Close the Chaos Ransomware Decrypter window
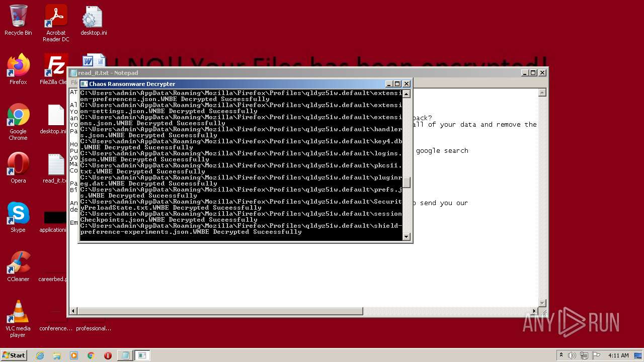 [407, 84]
